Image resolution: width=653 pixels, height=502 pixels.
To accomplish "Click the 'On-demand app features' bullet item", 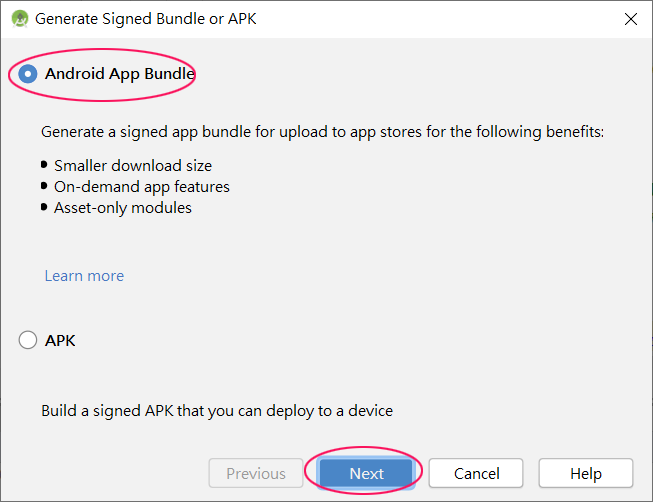I will point(142,187).
